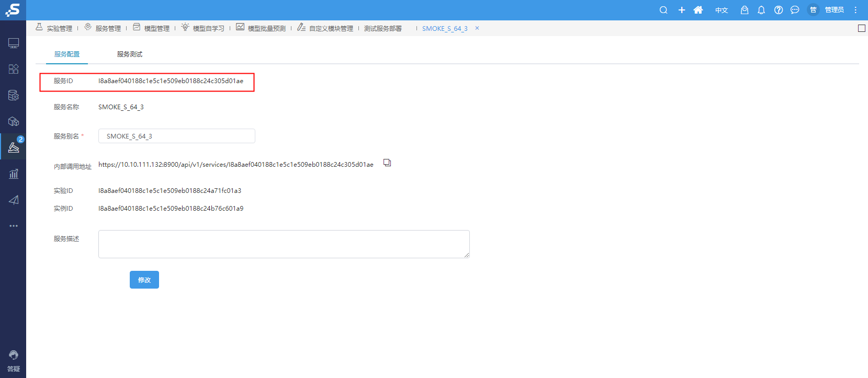Image resolution: width=868 pixels, height=378 pixels.
Task: Open notifications bell icon
Action: point(761,10)
